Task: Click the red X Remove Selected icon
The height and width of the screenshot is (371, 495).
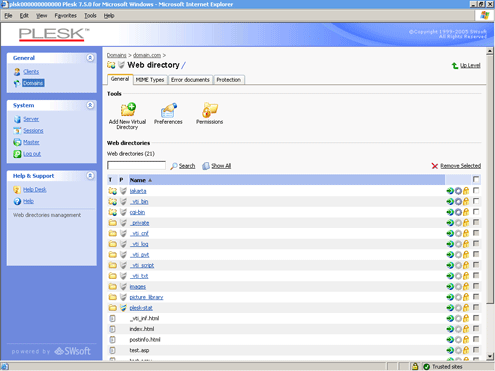Action: 435,166
